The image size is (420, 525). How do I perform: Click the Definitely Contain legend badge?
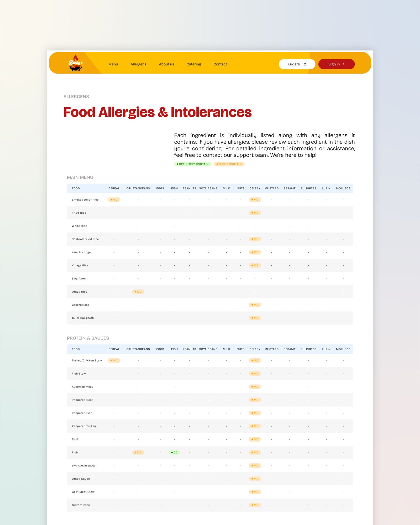click(192, 164)
